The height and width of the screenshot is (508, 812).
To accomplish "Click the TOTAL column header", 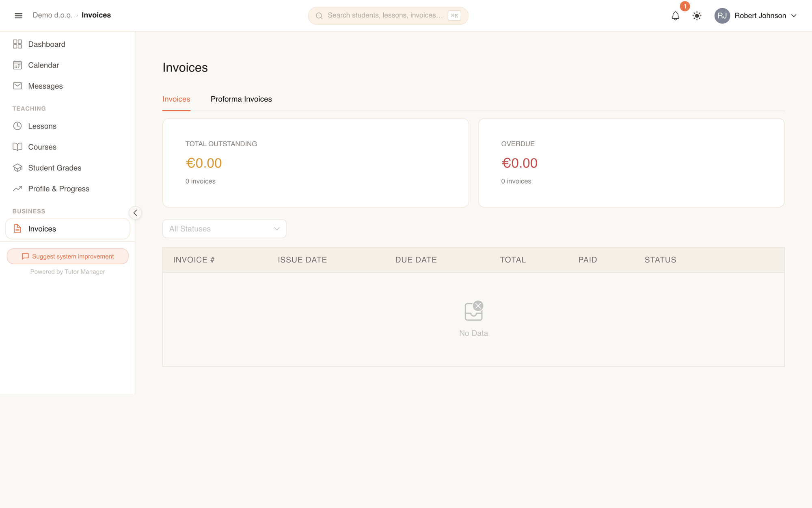I will 513,260.
